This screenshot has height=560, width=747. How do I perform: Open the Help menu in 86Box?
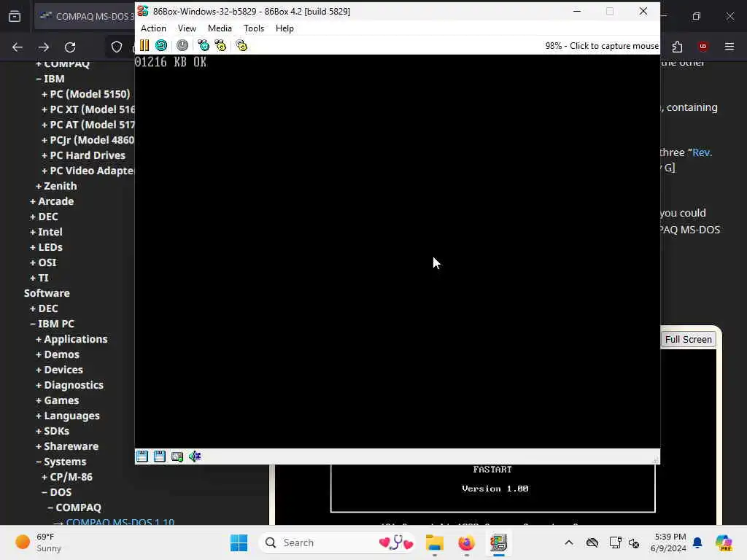285,28
